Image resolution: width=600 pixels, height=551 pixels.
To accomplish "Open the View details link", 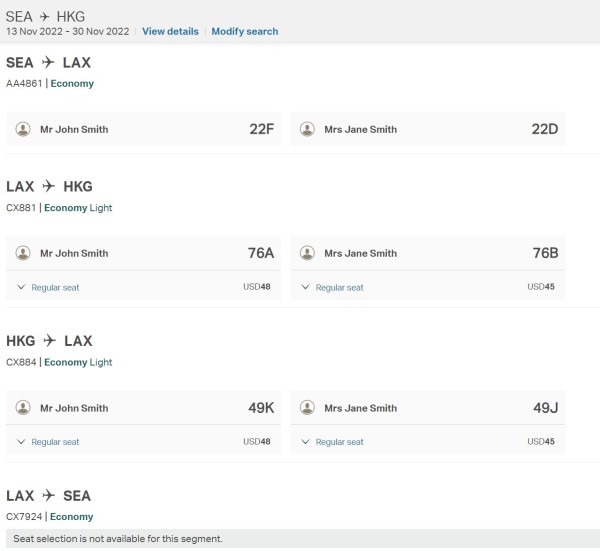I will pos(170,31).
